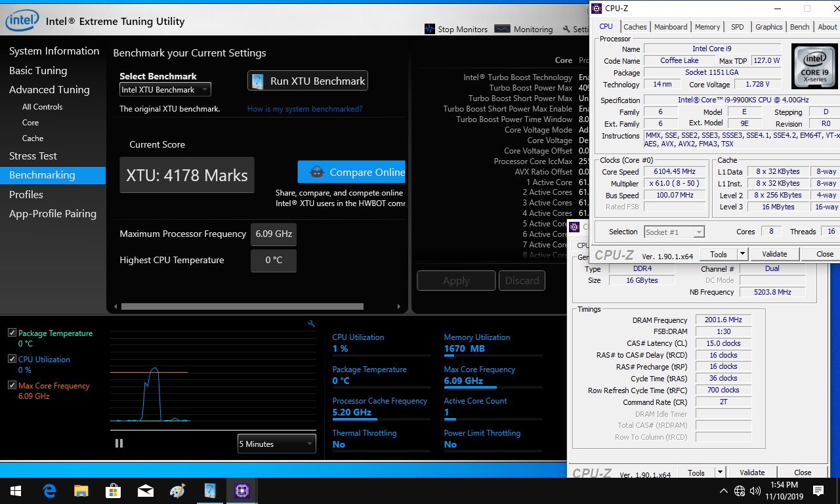Open Basic Tuning section
This screenshot has height=504, width=840.
tap(38, 71)
